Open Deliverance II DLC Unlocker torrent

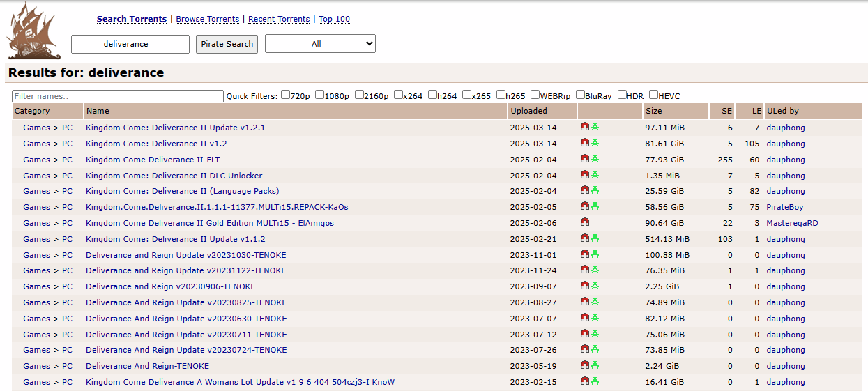[174, 176]
